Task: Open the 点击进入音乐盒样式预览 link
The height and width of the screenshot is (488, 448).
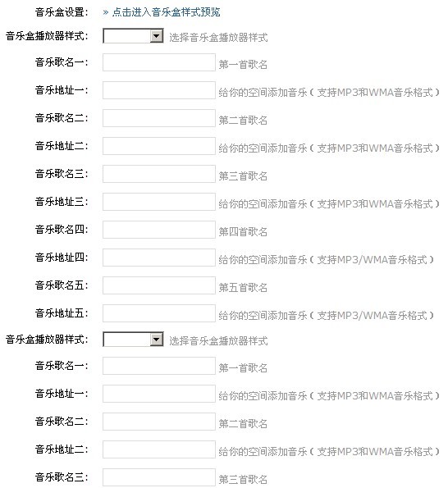Action: pyautogui.click(x=166, y=12)
